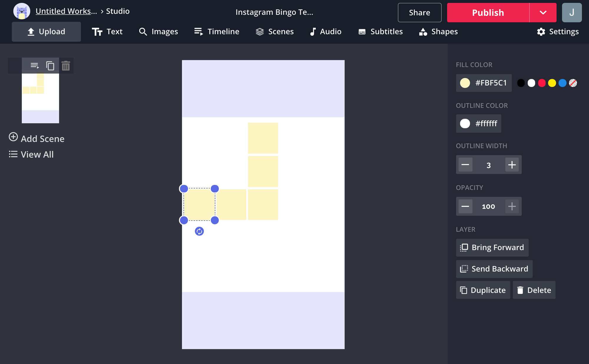The image size is (589, 364).
Task: Pick the red fill color swatch
Action: pos(542,83)
